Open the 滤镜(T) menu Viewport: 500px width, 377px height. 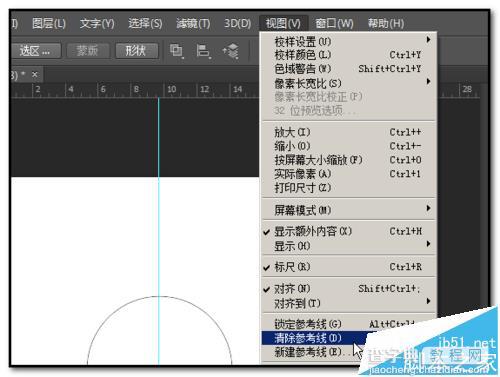coord(193,24)
